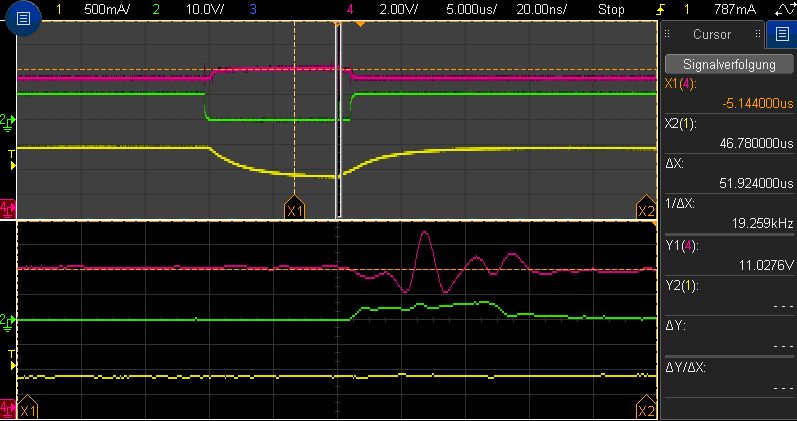The width and height of the screenshot is (797, 421).
Task: Click the autoscale waveform icon
Action: click(x=785, y=9)
